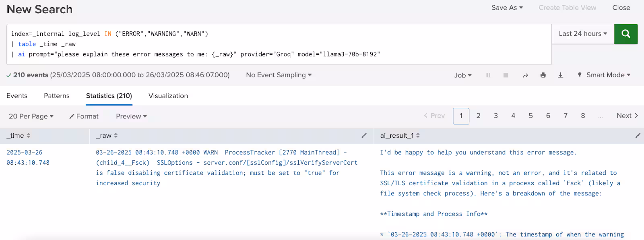Edit the ai_result_1 column pencil icon
Screen dimensions: 644x240
point(638,136)
